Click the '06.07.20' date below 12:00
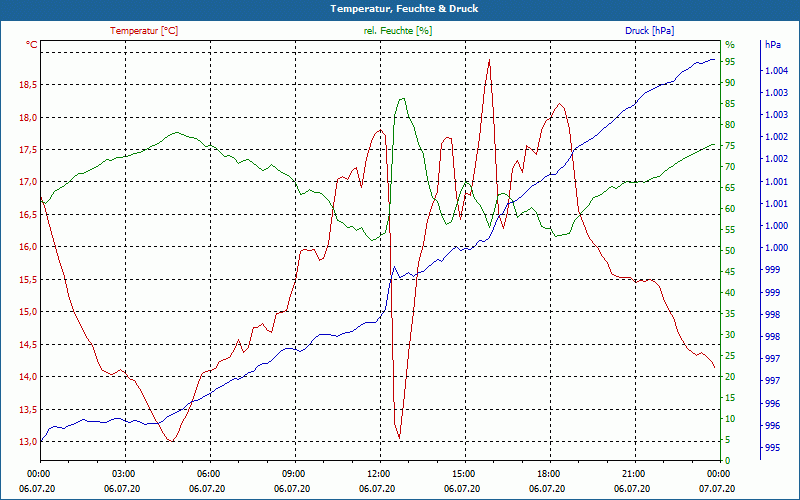This screenshot has height=500, width=800. [377, 489]
